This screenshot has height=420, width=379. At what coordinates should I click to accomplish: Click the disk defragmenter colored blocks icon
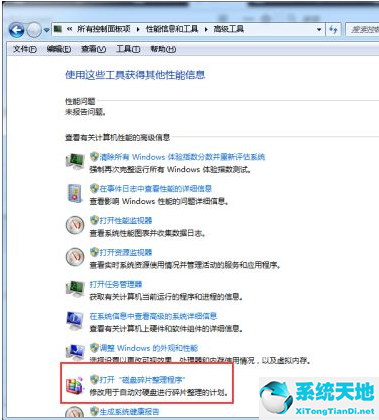point(74,387)
